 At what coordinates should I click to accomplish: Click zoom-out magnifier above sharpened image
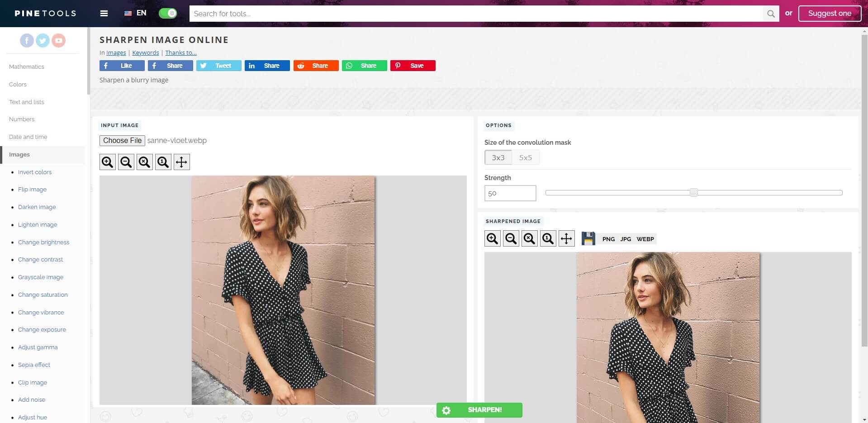[x=511, y=238]
